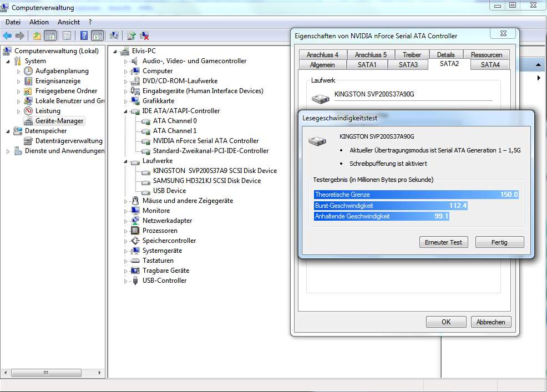Toggle the show/hide action pane toolbar icon

[97, 35]
